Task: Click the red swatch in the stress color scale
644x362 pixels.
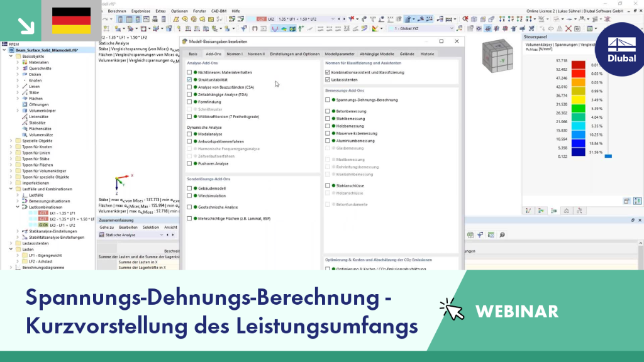Action: click(579, 65)
